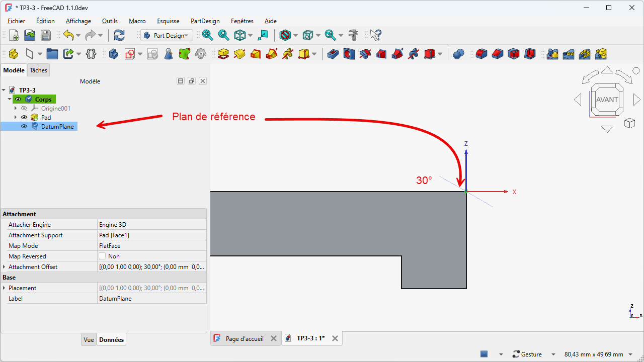The image size is (644, 362).
Task: Click the Fit All zoom icon
Action: (207, 35)
